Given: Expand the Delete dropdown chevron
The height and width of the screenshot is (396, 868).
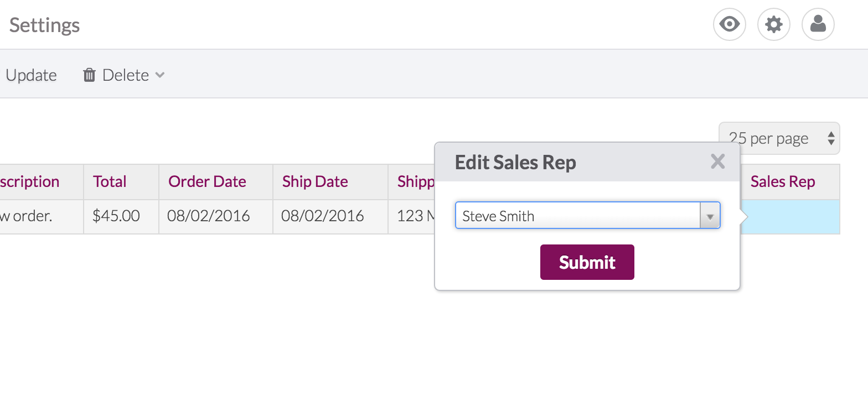Looking at the screenshot, I should (159, 75).
